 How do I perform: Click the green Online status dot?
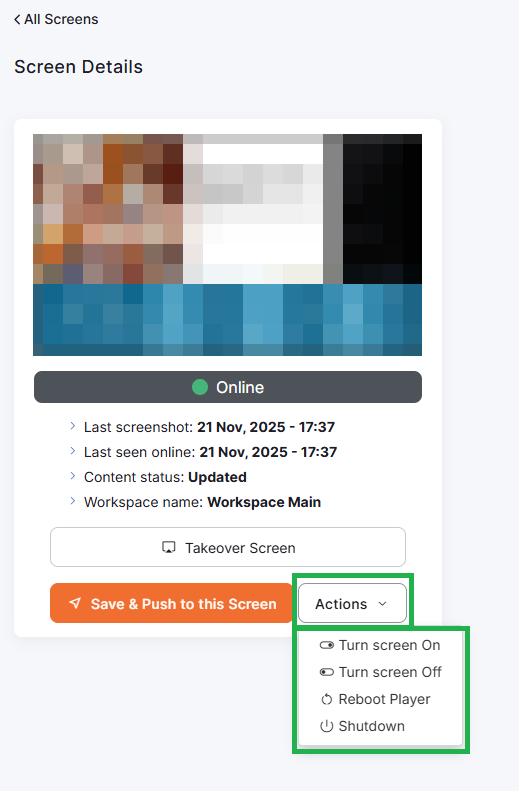(200, 387)
